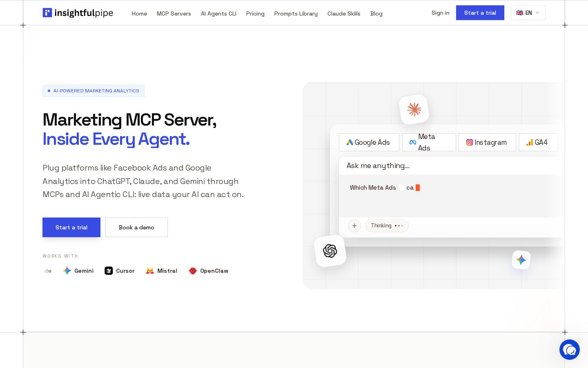Click the Mistral label text

(x=167, y=271)
